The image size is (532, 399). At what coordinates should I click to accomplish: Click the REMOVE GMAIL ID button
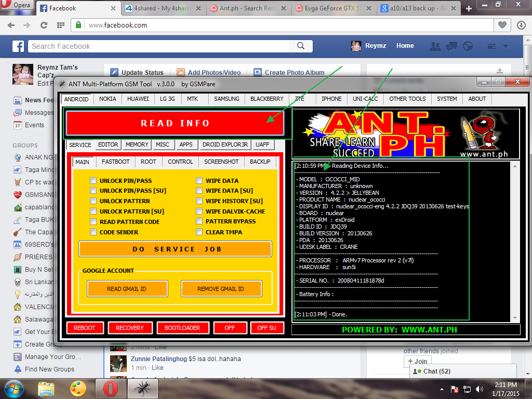click(221, 289)
